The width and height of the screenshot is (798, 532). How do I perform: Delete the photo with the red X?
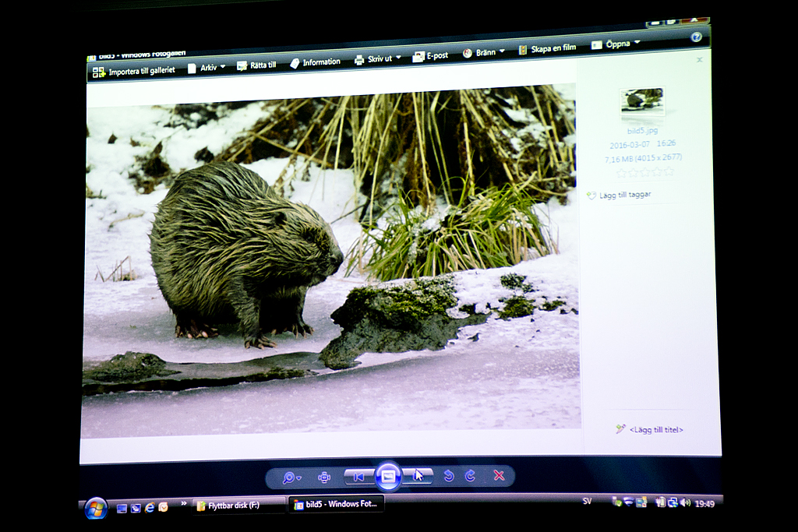click(499, 475)
